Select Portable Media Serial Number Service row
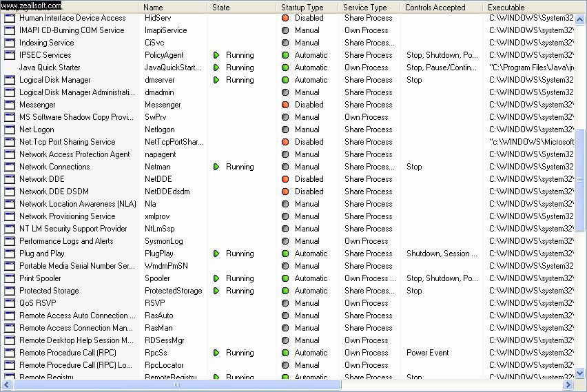Image resolution: width=587 pixels, height=392 pixels. coord(287,266)
